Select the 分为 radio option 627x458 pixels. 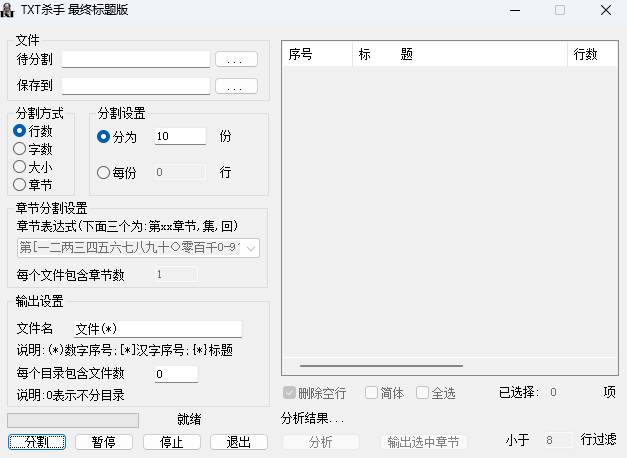pos(104,137)
